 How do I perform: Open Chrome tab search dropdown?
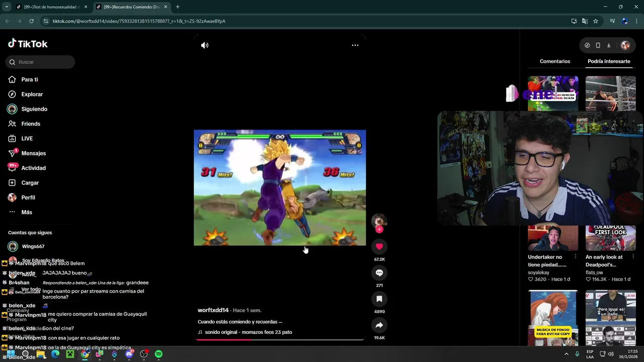tap(7, 7)
